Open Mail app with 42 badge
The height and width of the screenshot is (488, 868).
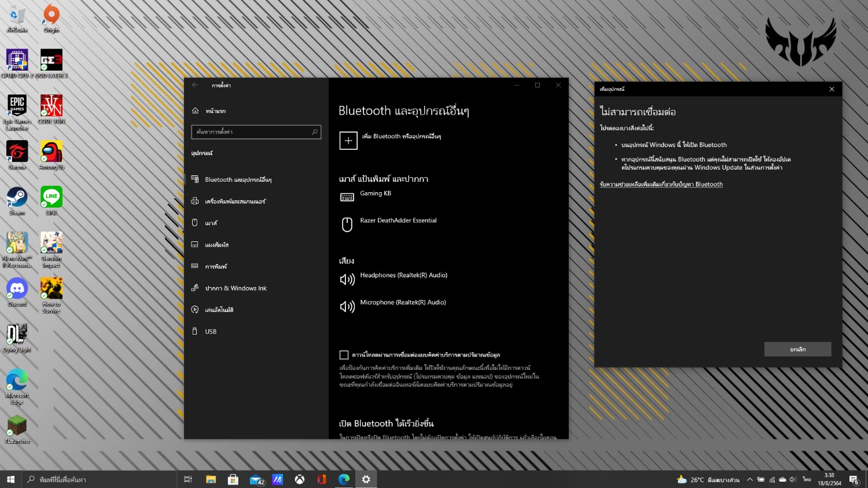coord(256,479)
